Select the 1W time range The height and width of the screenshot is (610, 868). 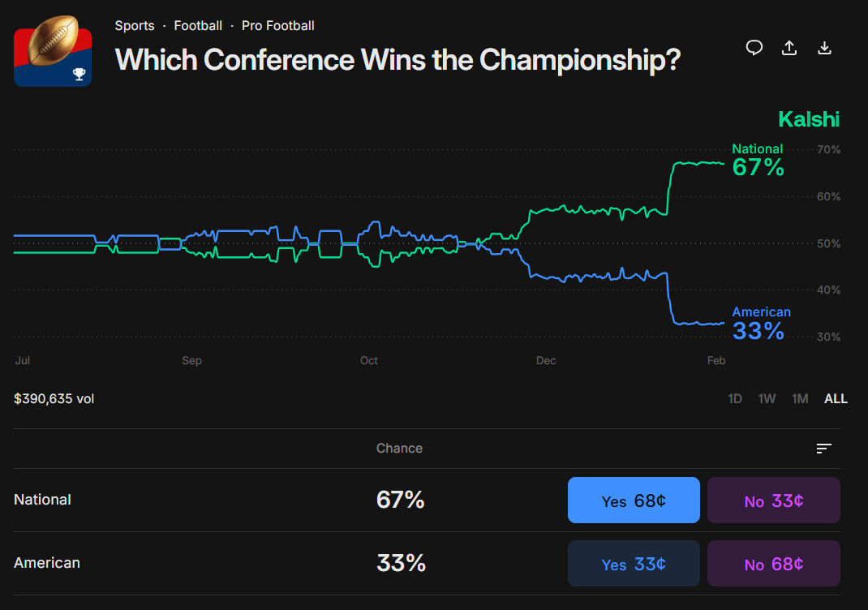click(767, 398)
